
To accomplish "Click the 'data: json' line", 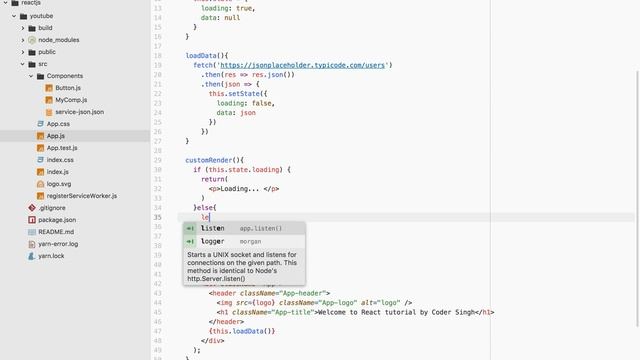I will 236,113.
